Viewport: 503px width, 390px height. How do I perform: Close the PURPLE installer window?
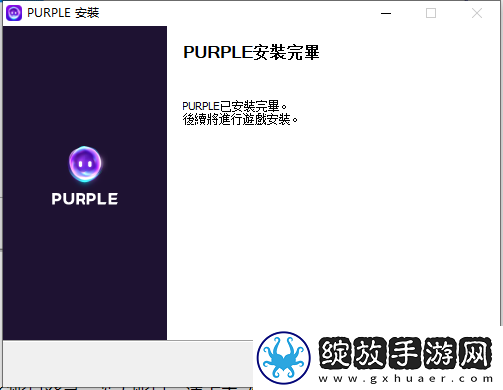point(477,13)
